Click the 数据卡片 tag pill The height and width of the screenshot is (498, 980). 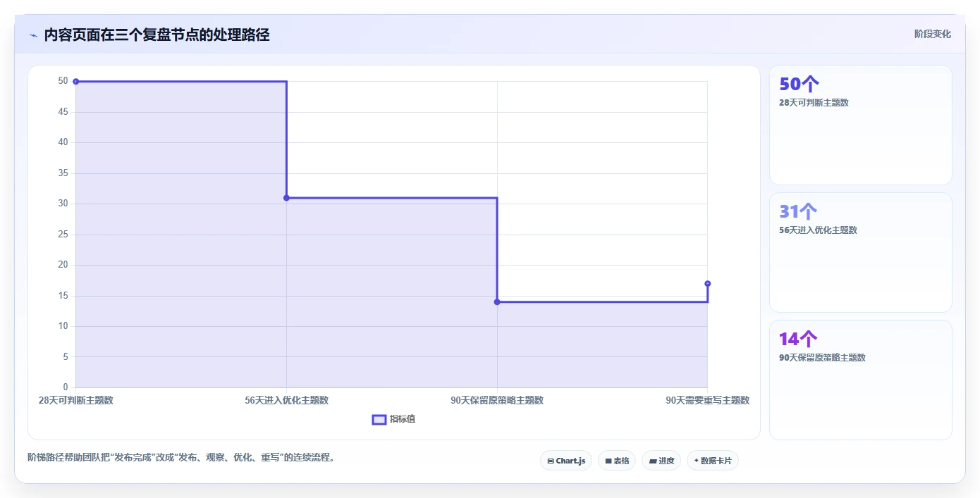pyautogui.click(x=713, y=461)
